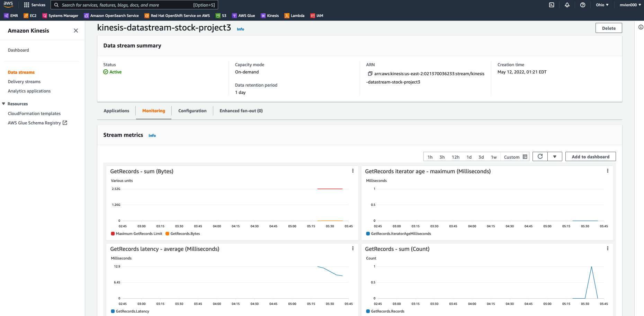Open options menu for GetRecords sum Count chart
Viewport: 644px width, 316px height.
(x=608, y=248)
